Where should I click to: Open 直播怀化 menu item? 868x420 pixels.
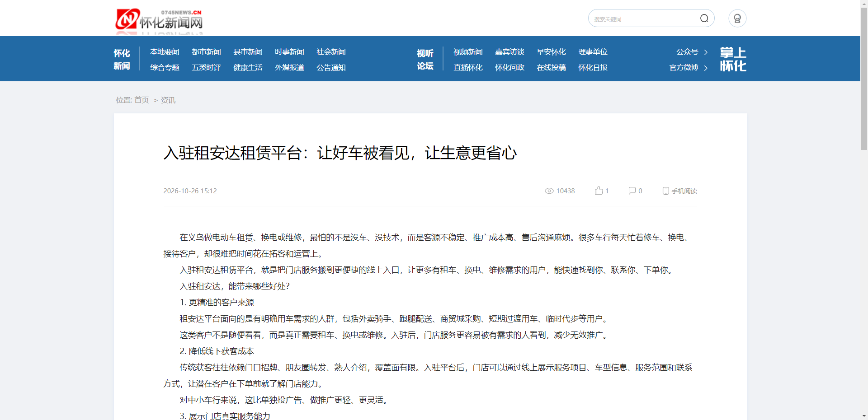[x=468, y=67]
